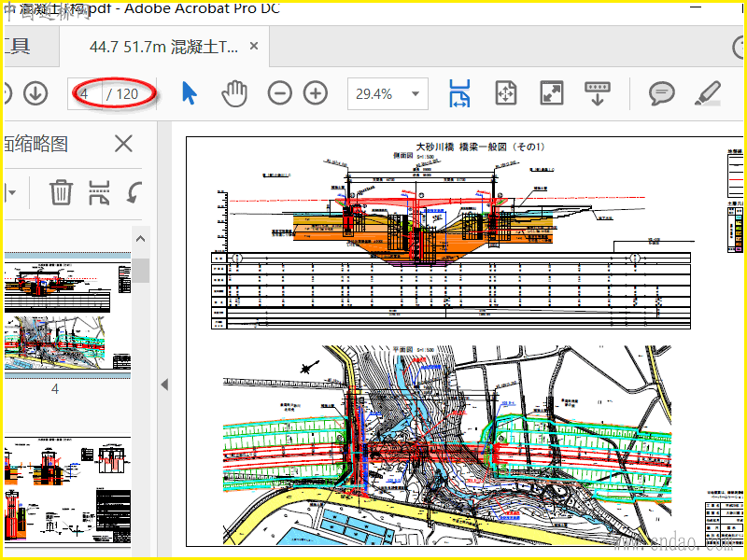Rotate page using the rotate arrow icon
Image resolution: width=747 pixels, height=560 pixels.
tap(134, 193)
